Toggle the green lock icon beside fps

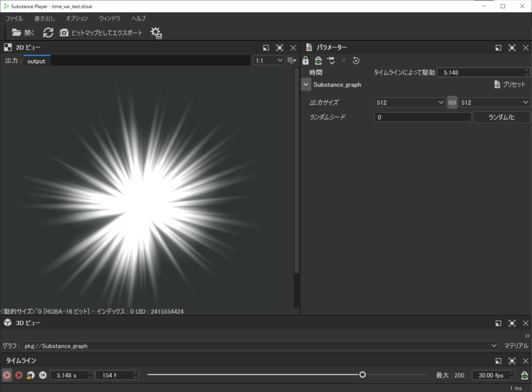point(525,375)
